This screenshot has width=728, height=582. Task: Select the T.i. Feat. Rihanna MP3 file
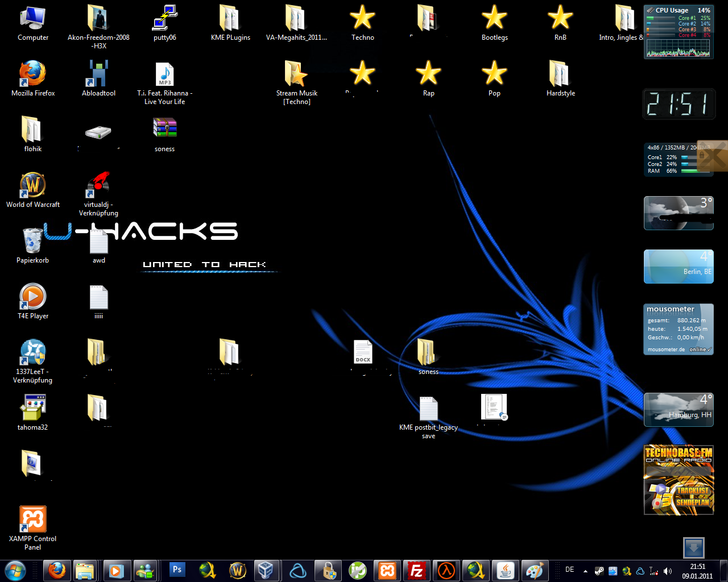pos(164,74)
